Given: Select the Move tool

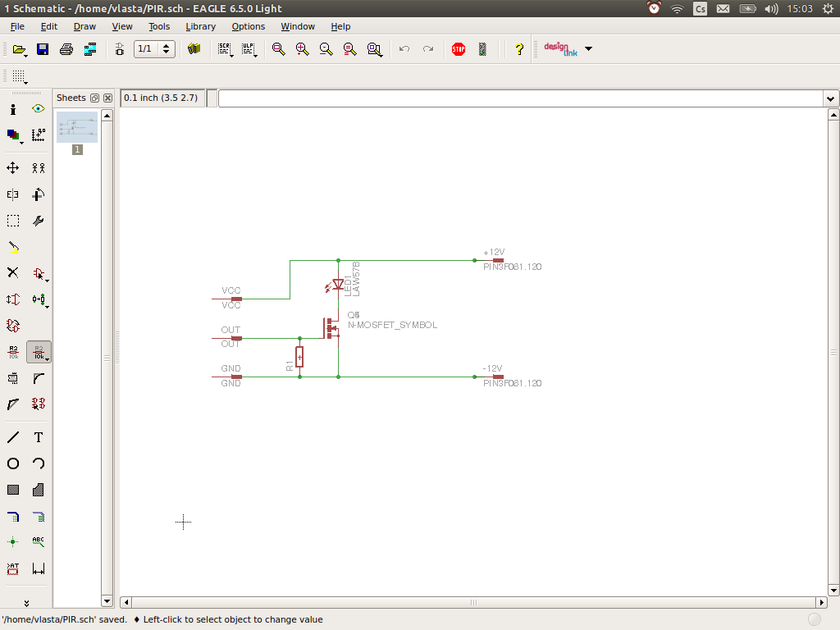Looking at the screenshot, I should [x=13, y=168].
